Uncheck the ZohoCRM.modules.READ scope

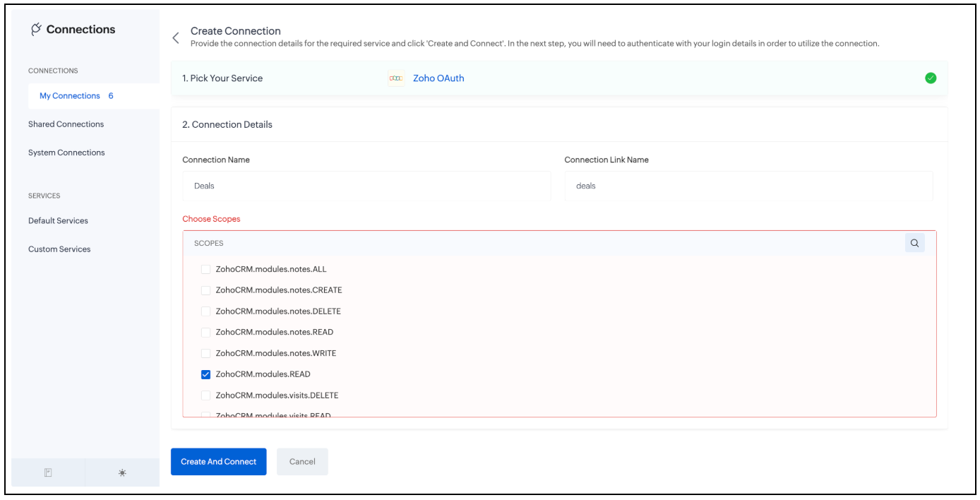coord(205,374)
